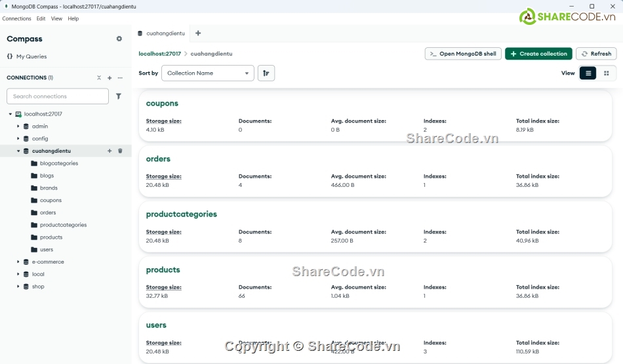Add a new connection with plus icon
Viewport: 623px width, 364px height.
pos(110,78)
